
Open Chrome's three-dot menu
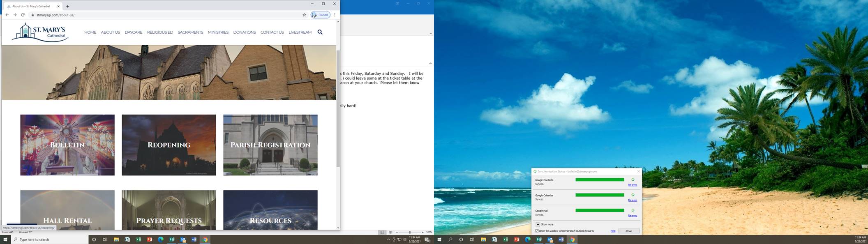coord(335,15)
